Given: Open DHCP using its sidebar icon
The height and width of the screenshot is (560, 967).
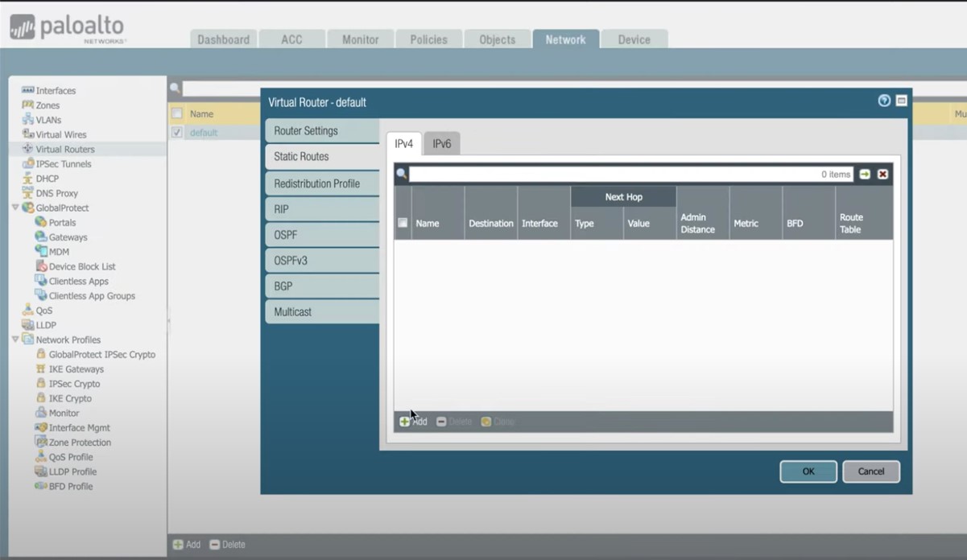Looking at the screenshot, I should [28, 178].
